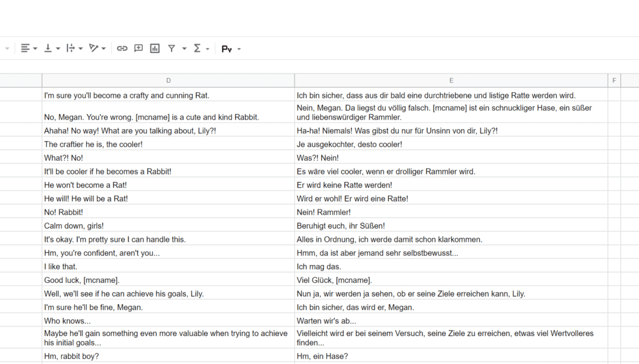Select cell "I like that."
639x364 pixels.
coord(168,266)
